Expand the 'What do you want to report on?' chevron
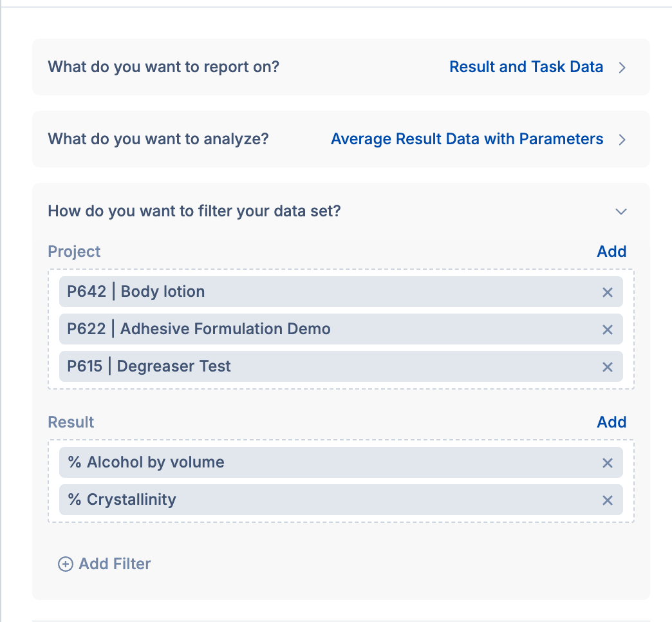This screenshot has width=672, height=622. click(x=622, y=68)
